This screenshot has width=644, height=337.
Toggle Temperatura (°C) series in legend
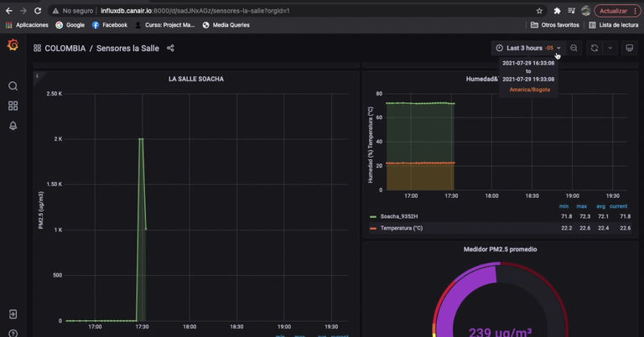402,228
